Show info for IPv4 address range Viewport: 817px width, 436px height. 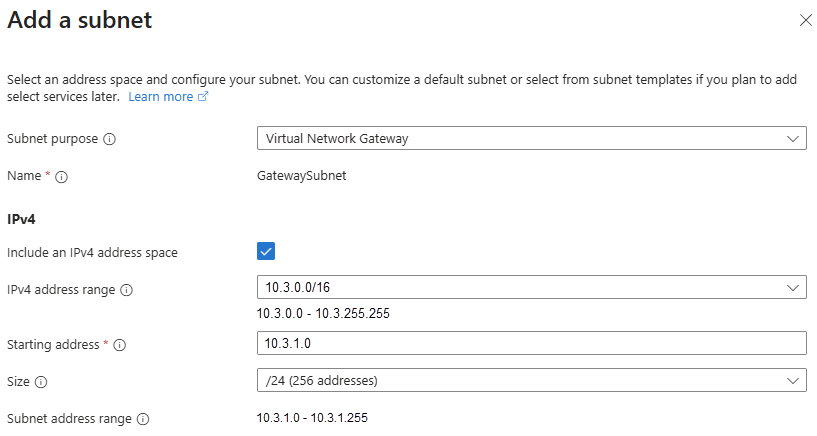[x=127, y=290]
